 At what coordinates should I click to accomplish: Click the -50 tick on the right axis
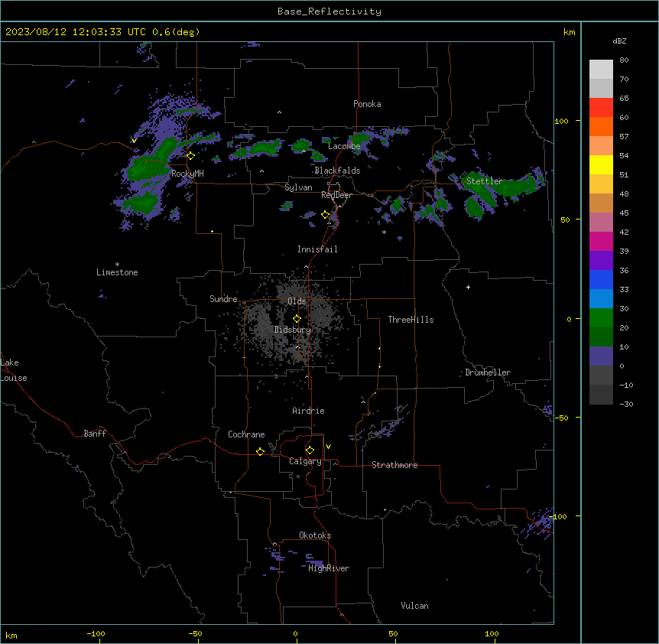coord(561,418)
